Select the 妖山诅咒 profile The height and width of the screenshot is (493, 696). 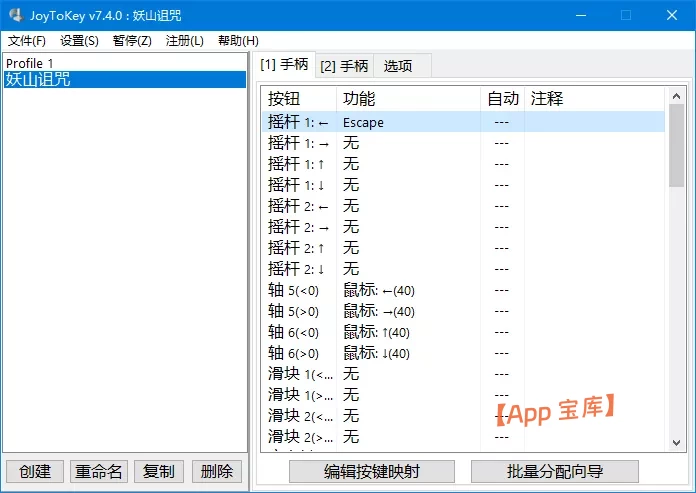click(x=125, y=79)
